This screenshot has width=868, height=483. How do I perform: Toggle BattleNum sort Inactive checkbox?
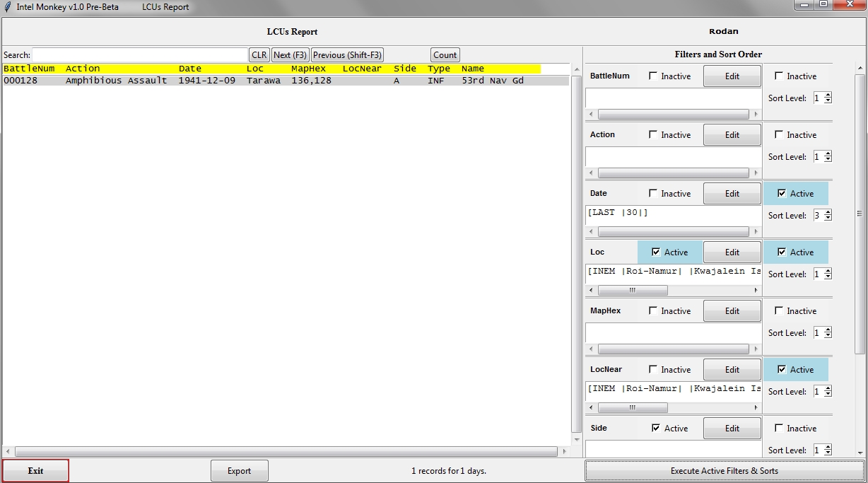coord(779,76)
